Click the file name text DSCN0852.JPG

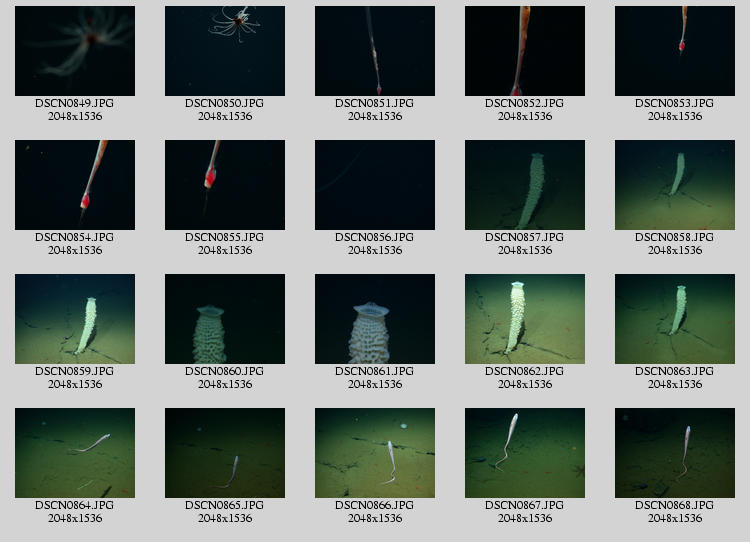click(525, 103)
